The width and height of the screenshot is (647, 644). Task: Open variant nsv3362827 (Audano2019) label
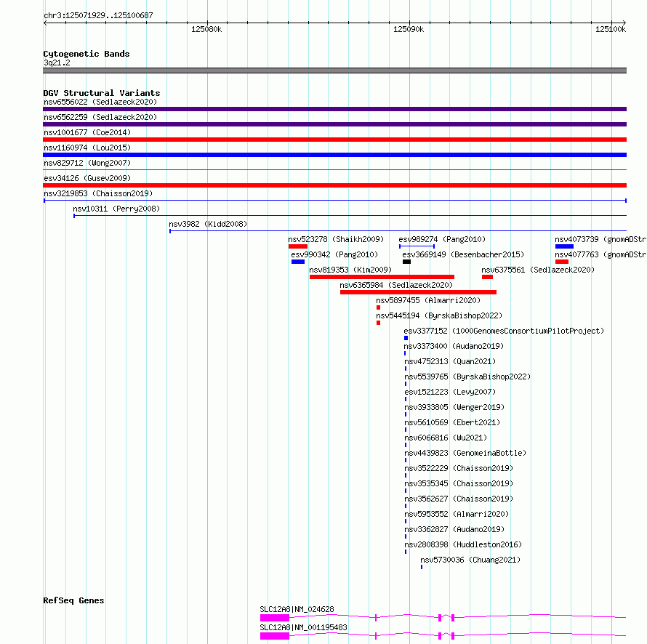pos(454,529)
